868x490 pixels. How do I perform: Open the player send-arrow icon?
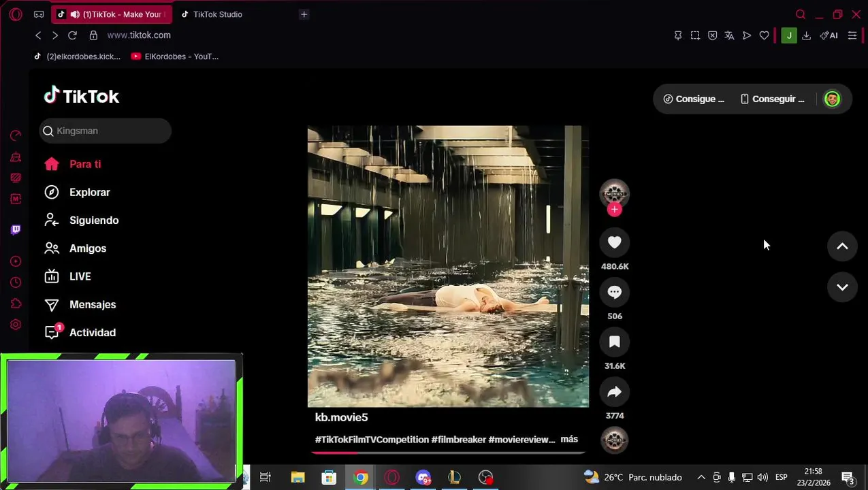(x=747, y=35)
